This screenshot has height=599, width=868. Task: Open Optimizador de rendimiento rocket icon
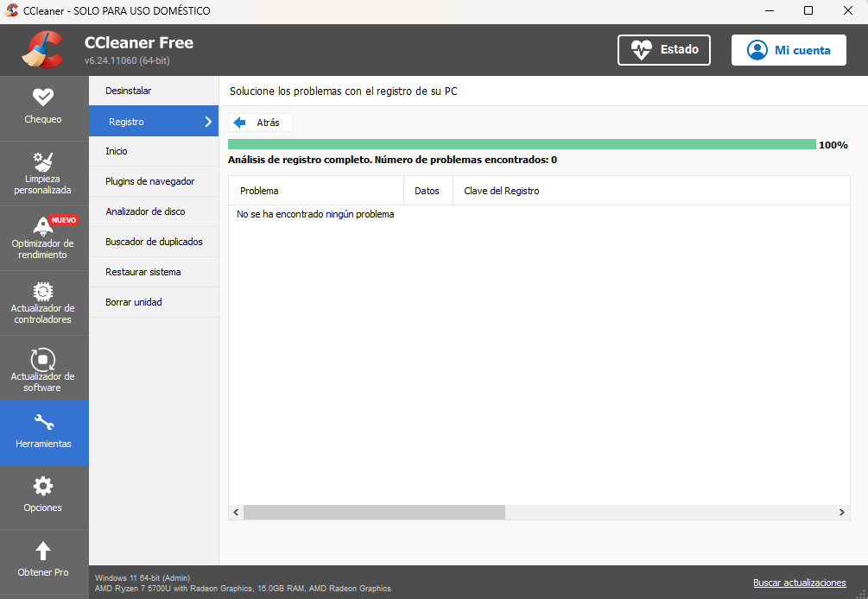click(42, 225)
